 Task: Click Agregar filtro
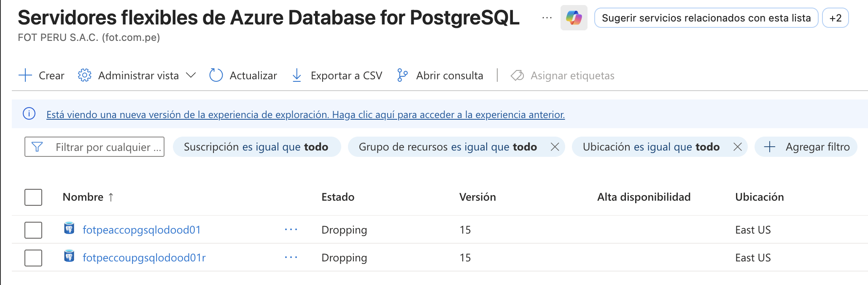806,147
